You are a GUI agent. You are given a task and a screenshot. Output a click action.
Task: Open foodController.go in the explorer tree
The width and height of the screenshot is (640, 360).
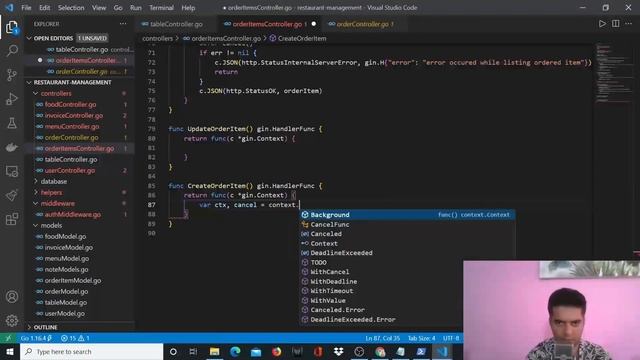pyautogui.click(x=70, y=104)
